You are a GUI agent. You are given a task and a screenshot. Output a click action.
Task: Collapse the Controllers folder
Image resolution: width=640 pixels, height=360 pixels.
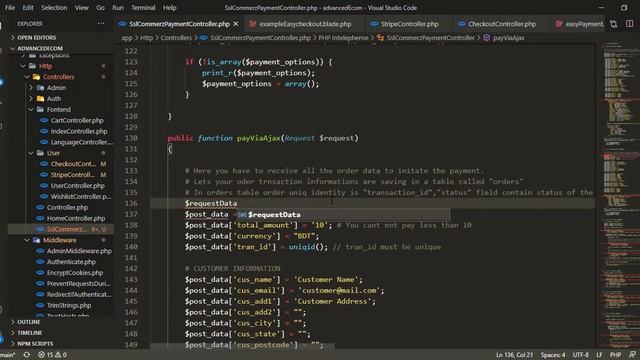[58, 77]
